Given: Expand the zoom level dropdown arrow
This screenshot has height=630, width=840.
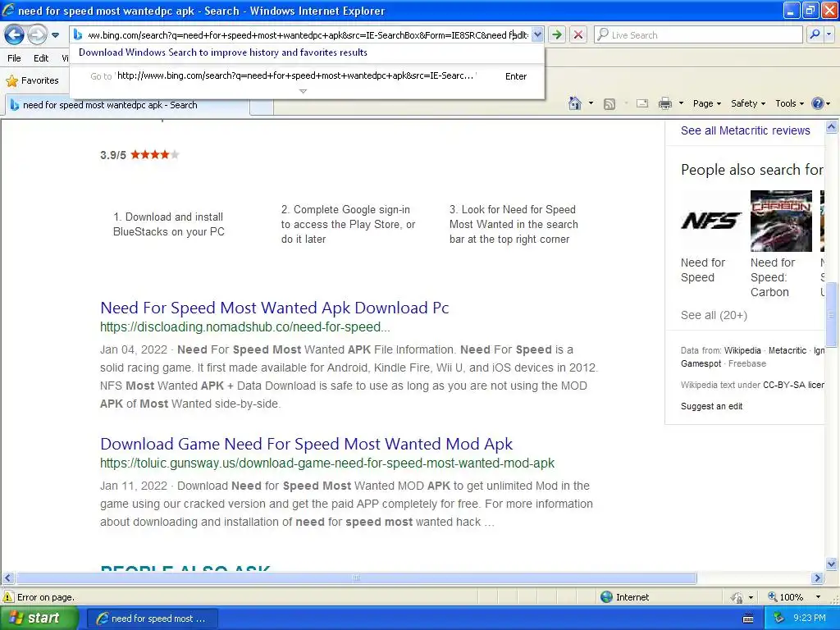Looking at the screenshot, I should (x=818, y=597).
